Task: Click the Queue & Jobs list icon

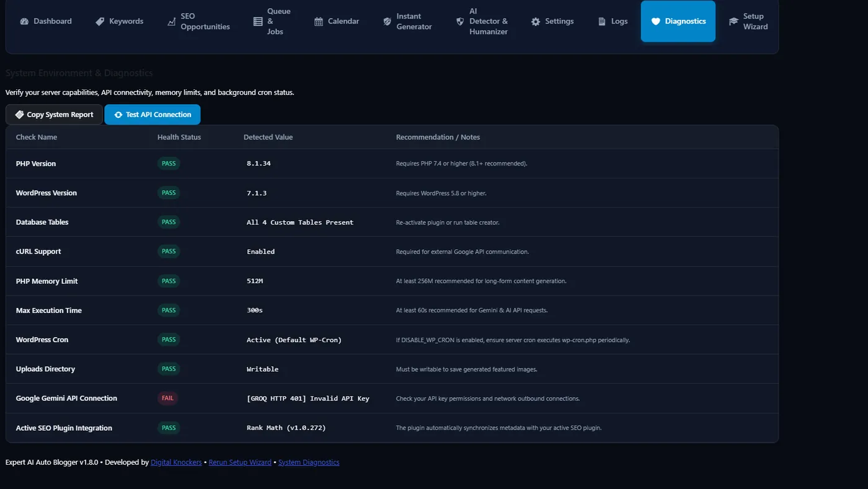Action: 258,22
